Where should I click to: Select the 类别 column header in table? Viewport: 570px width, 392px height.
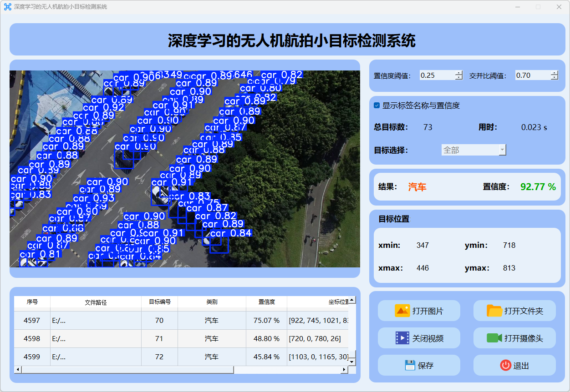click(212, 302)
